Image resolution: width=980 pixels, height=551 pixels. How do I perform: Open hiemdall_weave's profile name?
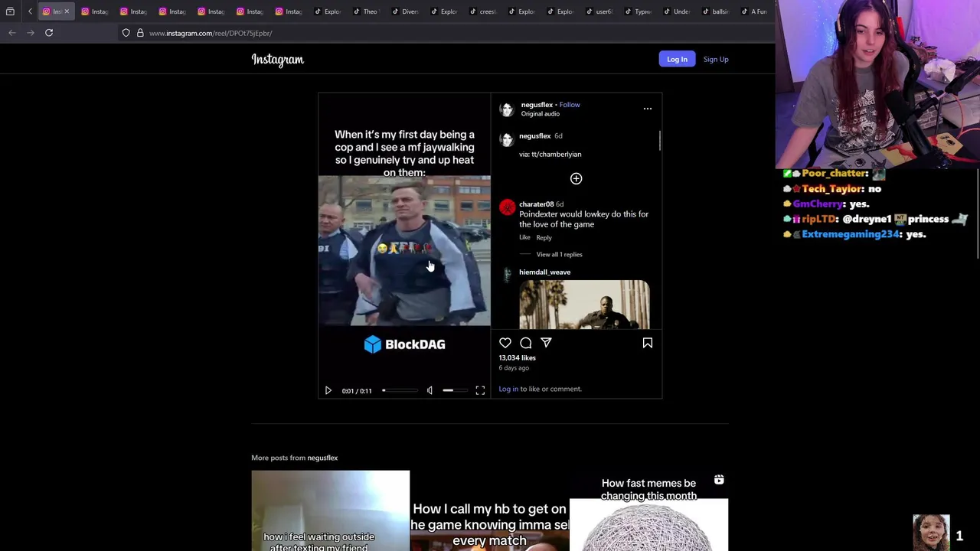544,272
